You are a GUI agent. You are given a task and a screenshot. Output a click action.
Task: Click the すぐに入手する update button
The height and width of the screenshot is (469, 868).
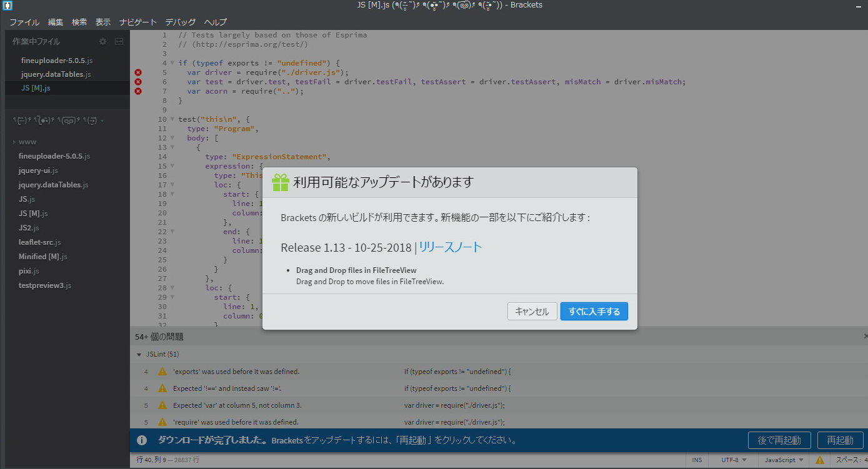[594, 311]
